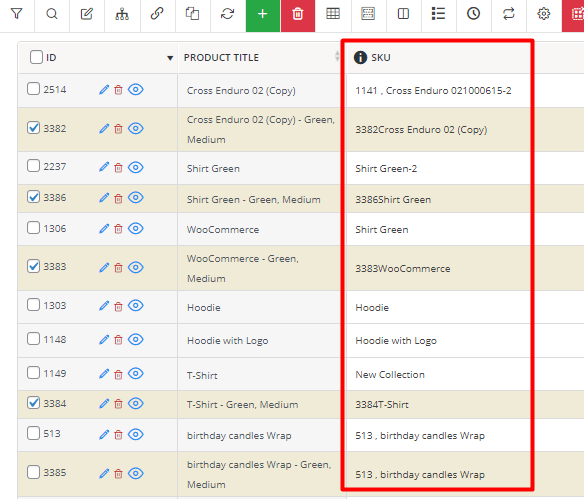Viewport: 584px width, 499px height.
Task: Uncheck the checkbox for product 3382
Action: click(34, 128)
